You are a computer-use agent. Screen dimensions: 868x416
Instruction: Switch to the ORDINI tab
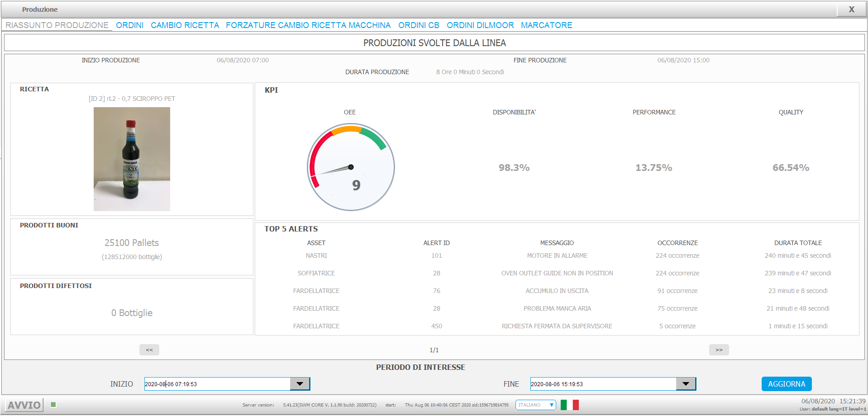coord(130,25)
